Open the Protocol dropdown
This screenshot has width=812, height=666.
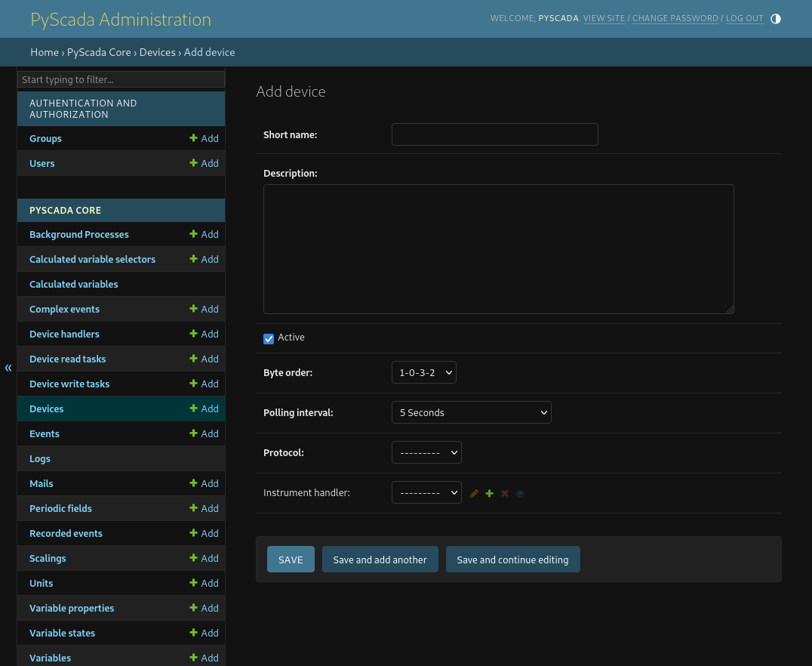tap(426, 452)
